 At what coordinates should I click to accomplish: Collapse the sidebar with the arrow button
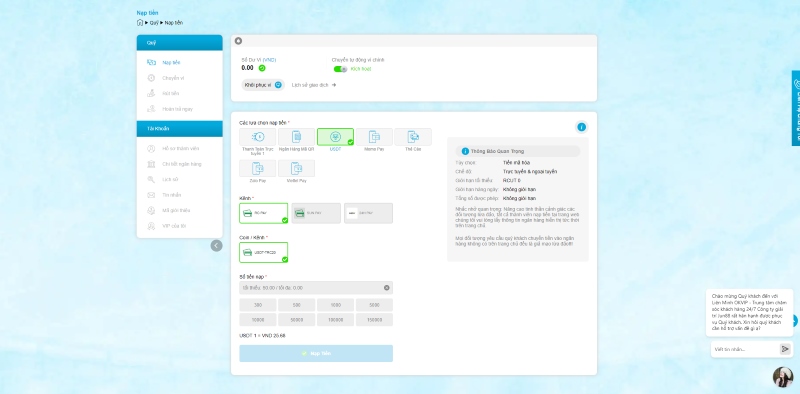coord(216,246)
